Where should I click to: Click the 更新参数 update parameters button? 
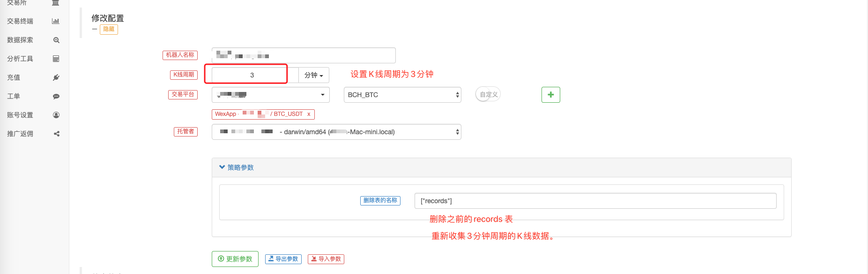point(235,259)
